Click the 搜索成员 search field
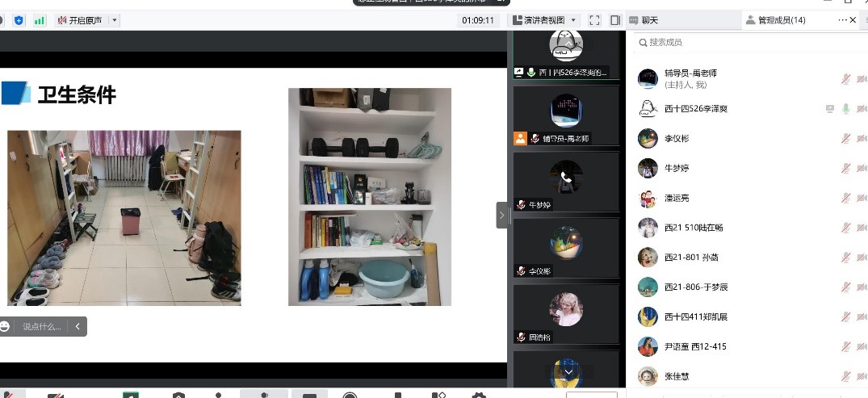Viewport: 868px width, 398px height. coord(748,43)
